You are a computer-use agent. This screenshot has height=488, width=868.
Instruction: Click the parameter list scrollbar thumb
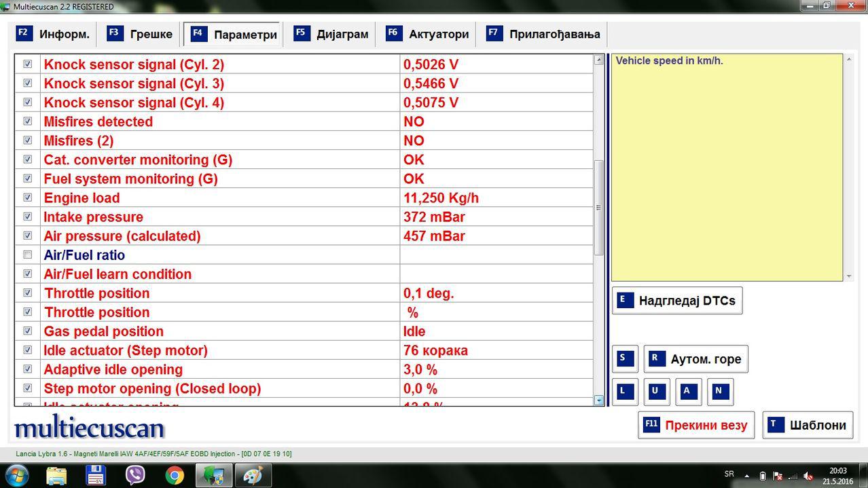[599, 208]
